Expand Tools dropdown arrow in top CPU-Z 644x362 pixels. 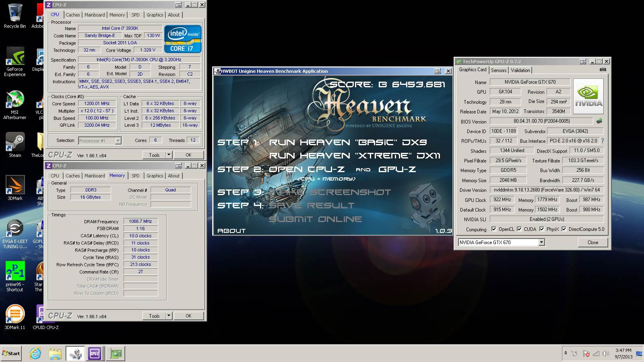pyautogui.click(x=169, y=155)
